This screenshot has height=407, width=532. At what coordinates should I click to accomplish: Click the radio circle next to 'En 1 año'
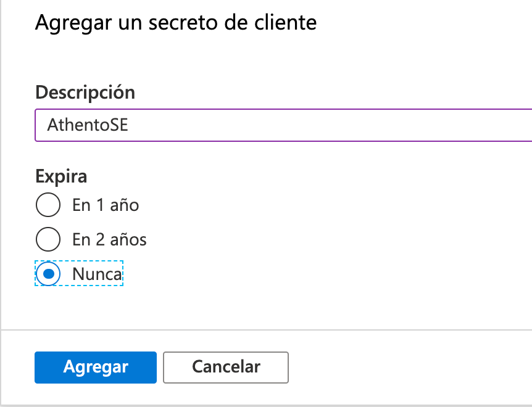(48, 205)
